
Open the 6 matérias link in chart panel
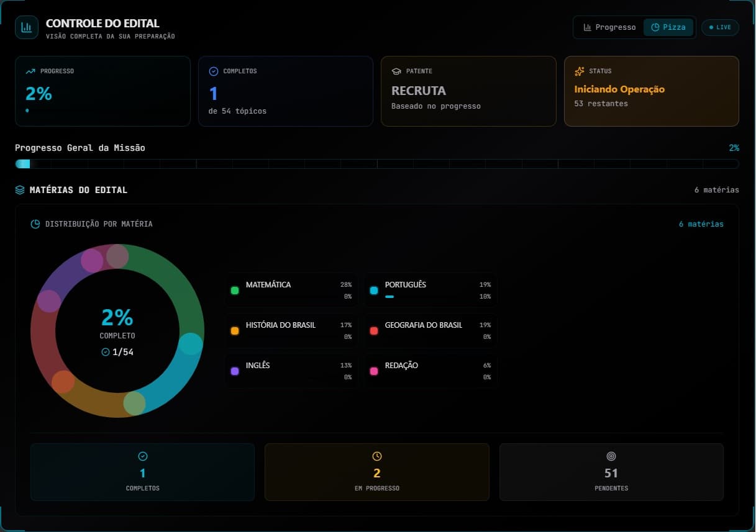tap(701, 224)
